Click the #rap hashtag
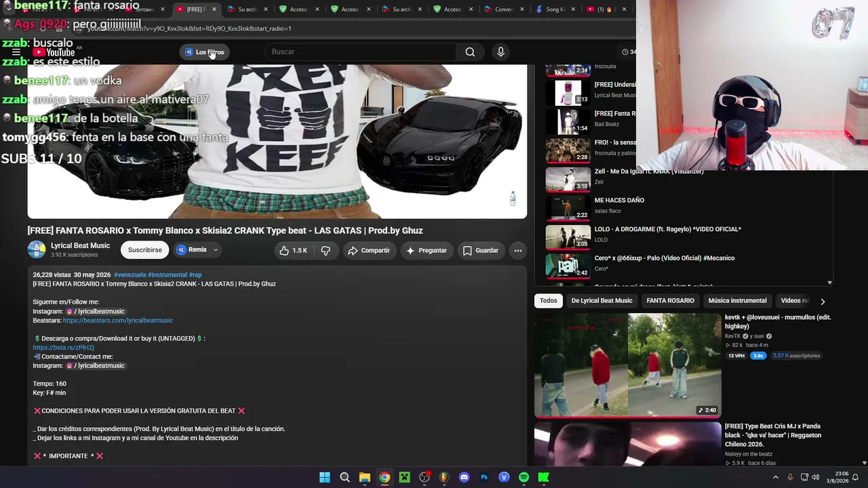Image resolution: width=868 pixels, height=488 pixels. pyautogui.click(x=195, y=275)
